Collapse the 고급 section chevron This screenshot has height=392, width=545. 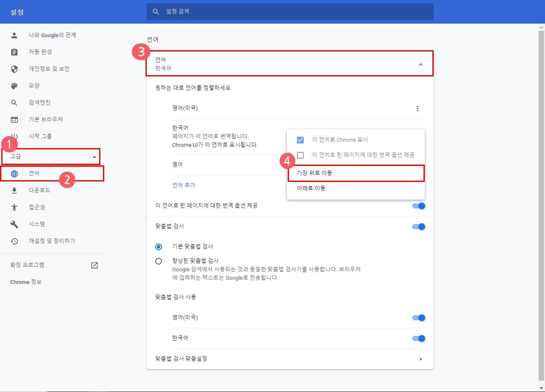[x=94, y=156]
